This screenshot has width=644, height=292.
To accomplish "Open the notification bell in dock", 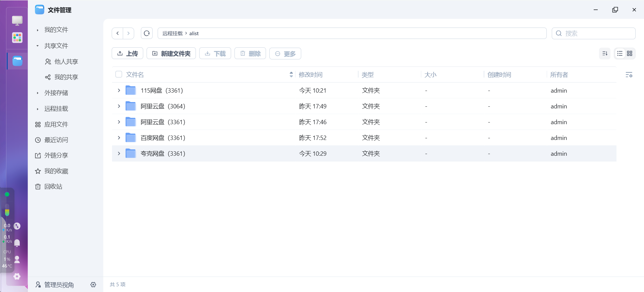I will (17, 243).
